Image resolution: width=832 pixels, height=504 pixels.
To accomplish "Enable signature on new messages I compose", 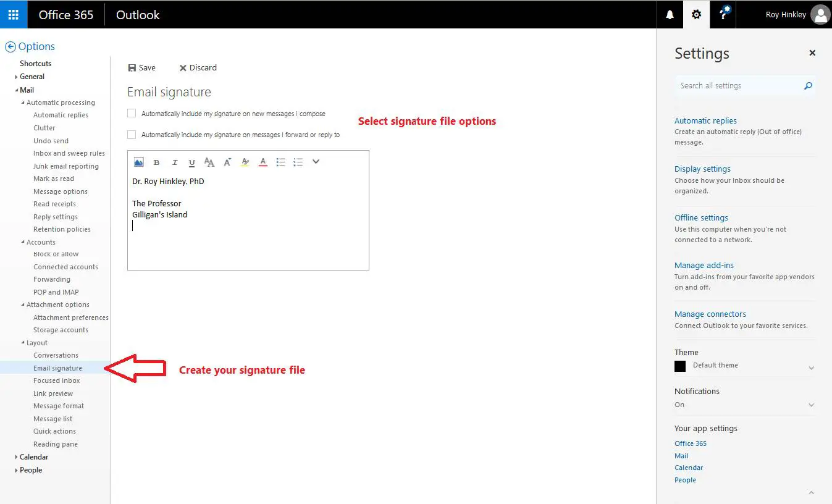I will click(132, 113).
